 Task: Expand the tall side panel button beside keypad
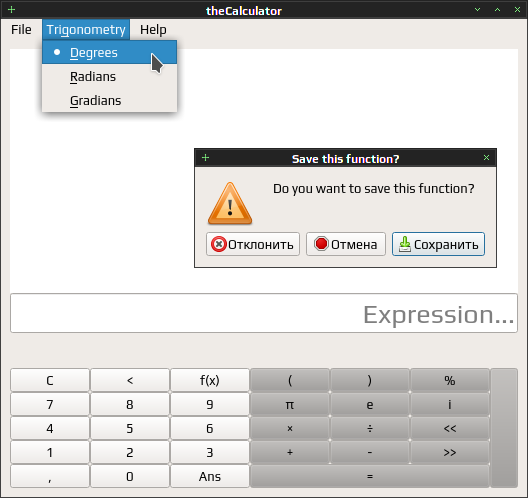pos(504,428)
